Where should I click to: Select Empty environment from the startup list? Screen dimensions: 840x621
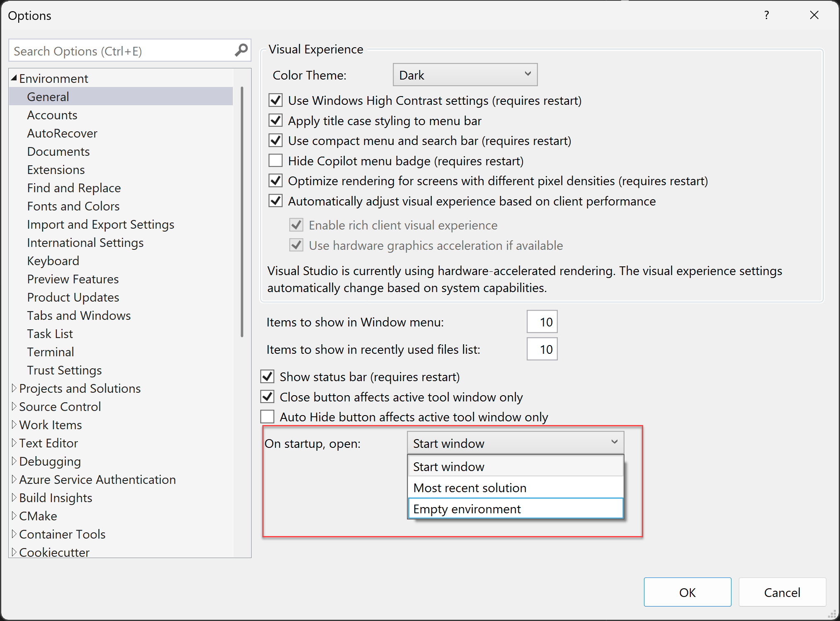(x=467, y=509)
